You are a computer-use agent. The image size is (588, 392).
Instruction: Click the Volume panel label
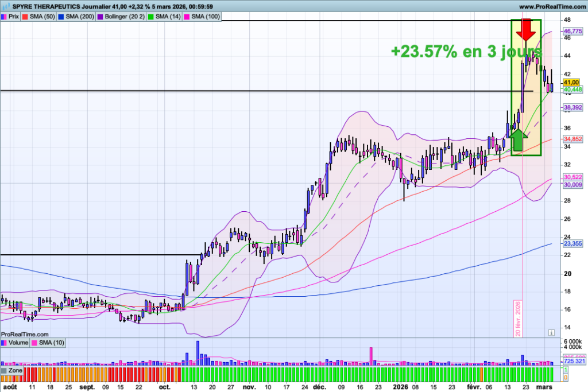17,343
